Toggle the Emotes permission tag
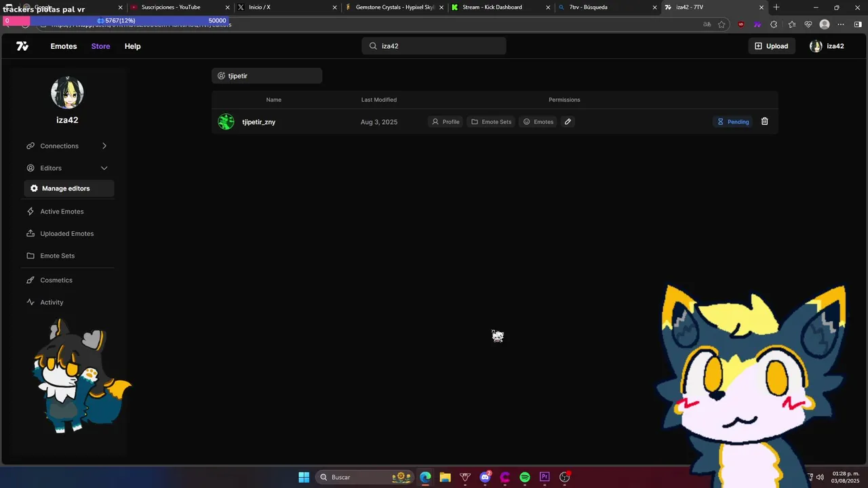Viewport: 868px width, 488px height. pyautogui.click(x=538, y=122)
